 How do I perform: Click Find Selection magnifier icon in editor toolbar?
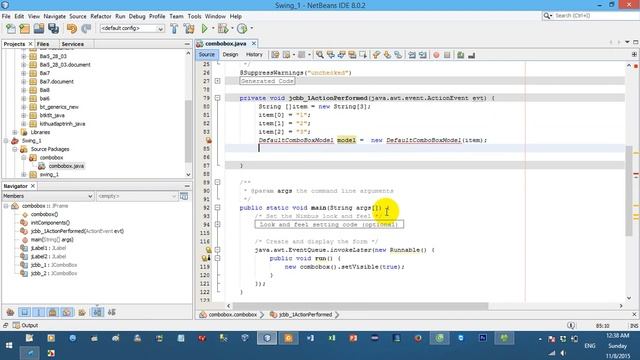[x=320, y=55]
